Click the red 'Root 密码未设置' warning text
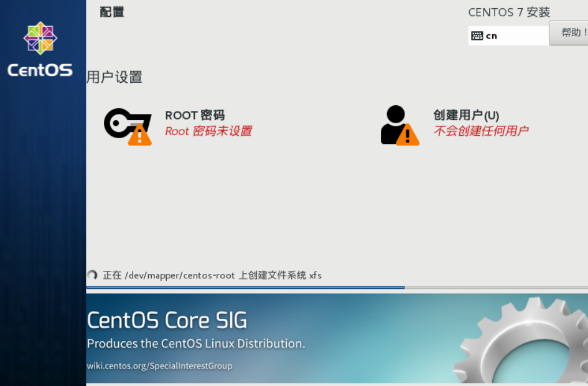588x386 pixels. [x=208, y=131]
